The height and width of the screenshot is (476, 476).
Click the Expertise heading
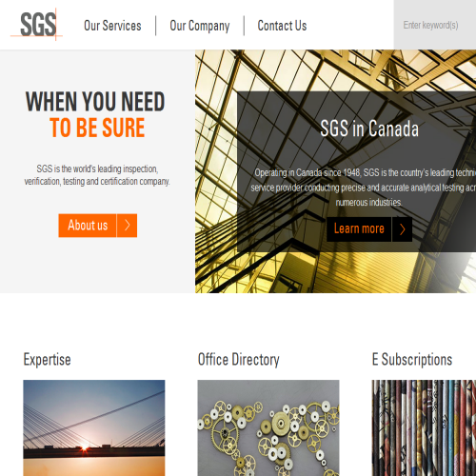(47, 360)
